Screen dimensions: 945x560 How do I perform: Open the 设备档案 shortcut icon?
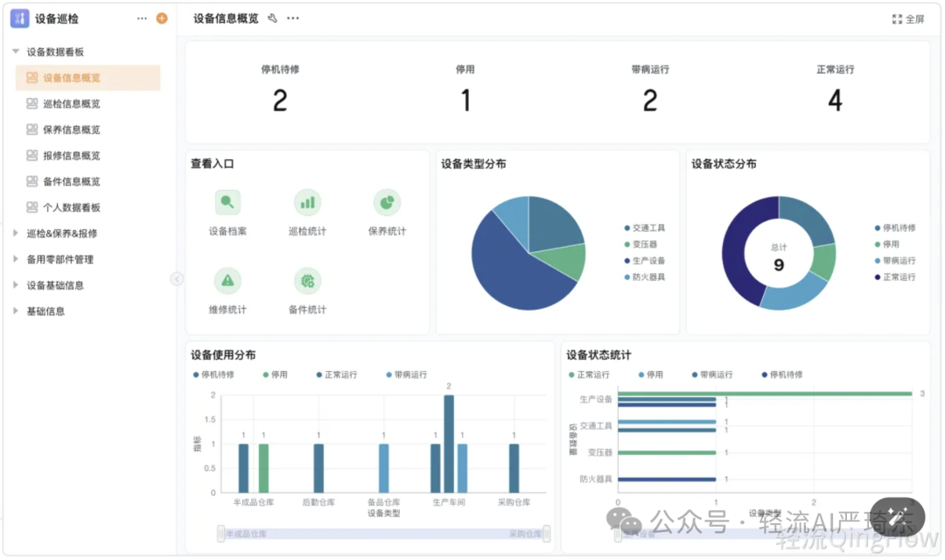[227, 202]
